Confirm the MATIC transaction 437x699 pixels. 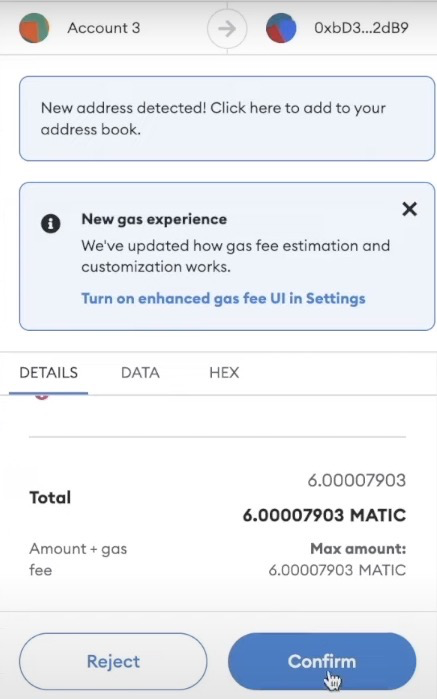click(322, 661)
